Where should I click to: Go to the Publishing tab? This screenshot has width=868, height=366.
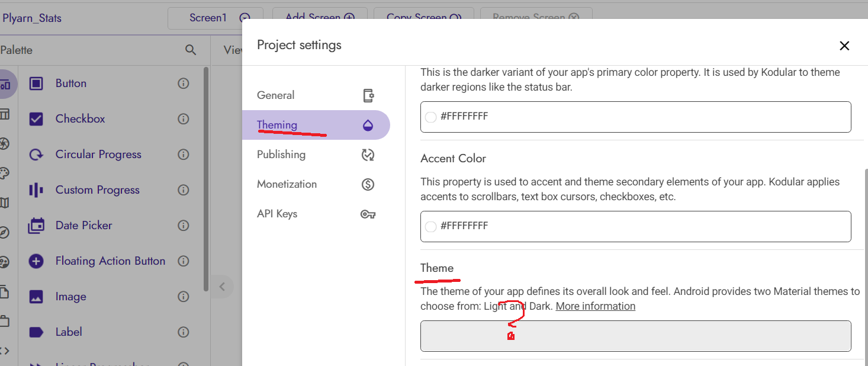(316, 155)
